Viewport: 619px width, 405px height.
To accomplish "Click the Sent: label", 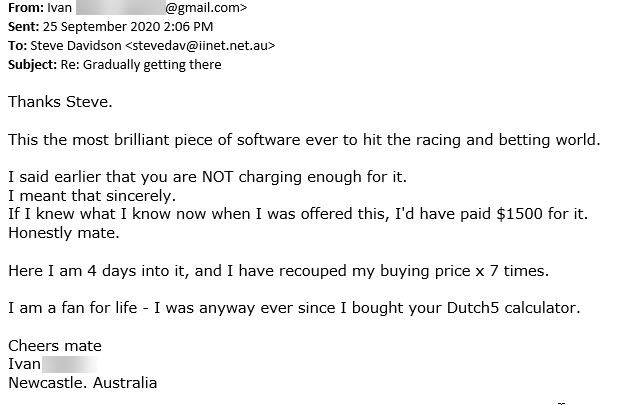I will pyautogui.click(x=23, y=26).
